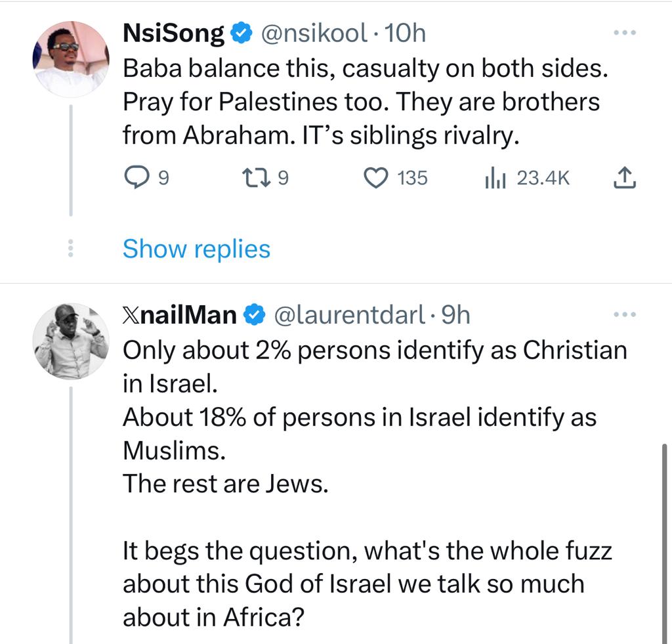
Task: Open NsiSong's profile picture
Action: point(71,59)
